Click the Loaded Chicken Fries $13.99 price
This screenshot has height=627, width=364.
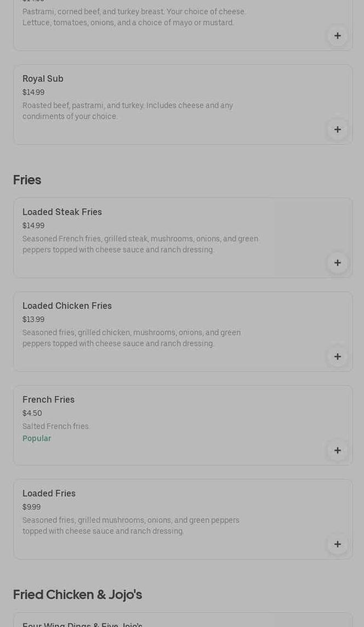(33, 319)
